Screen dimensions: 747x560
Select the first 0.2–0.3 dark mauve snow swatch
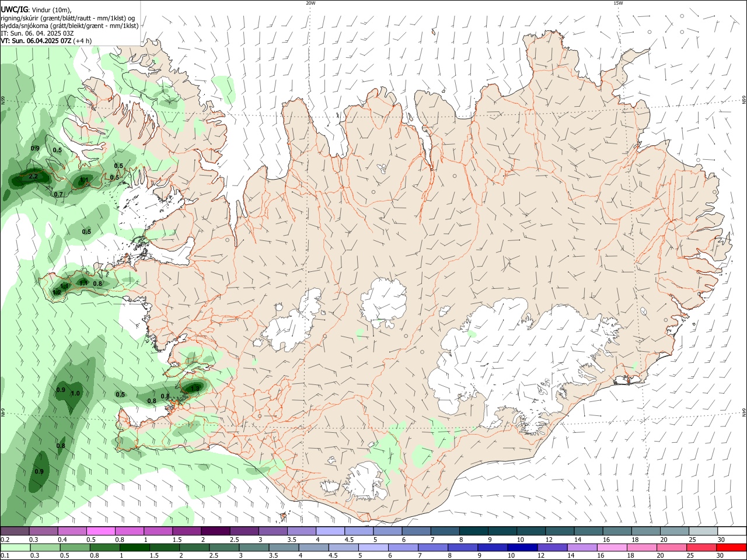[x=15, y=531]
